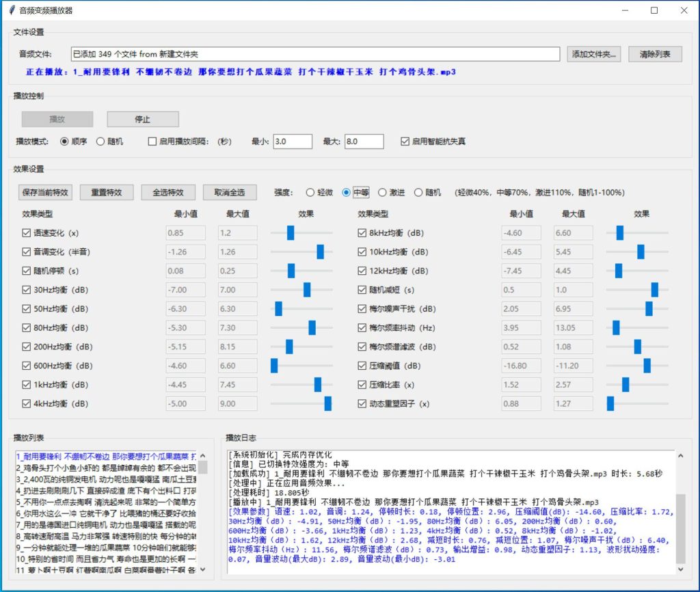Focus the 最大 interval field showing 8.0
Viewport: 700px width, 592px height.
pyautogui.click(x=364, y=142)
